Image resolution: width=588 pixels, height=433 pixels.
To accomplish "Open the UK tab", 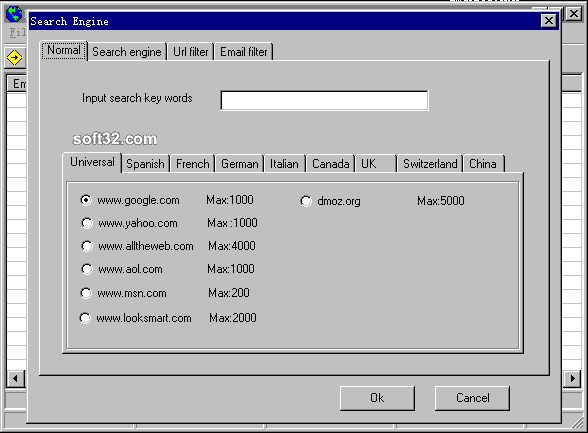I will 376,164.
